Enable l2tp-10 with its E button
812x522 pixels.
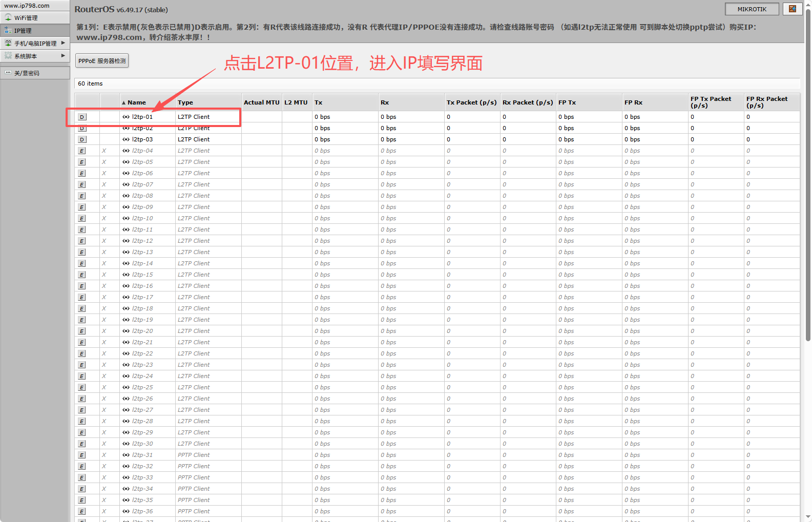[82, 218]
